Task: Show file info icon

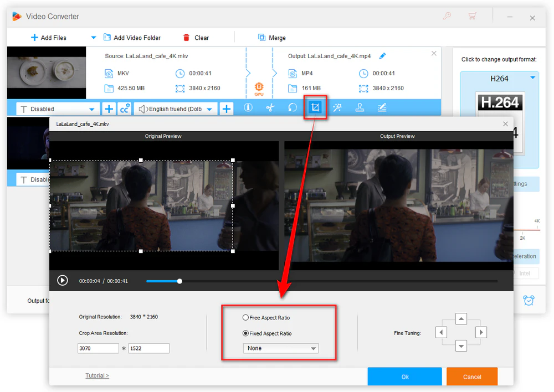Action: click(x=248, y=107)
